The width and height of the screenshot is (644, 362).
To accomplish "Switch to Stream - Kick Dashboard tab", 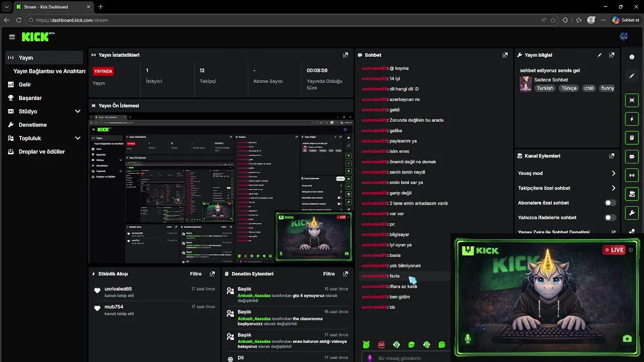I will coord(53,7).
